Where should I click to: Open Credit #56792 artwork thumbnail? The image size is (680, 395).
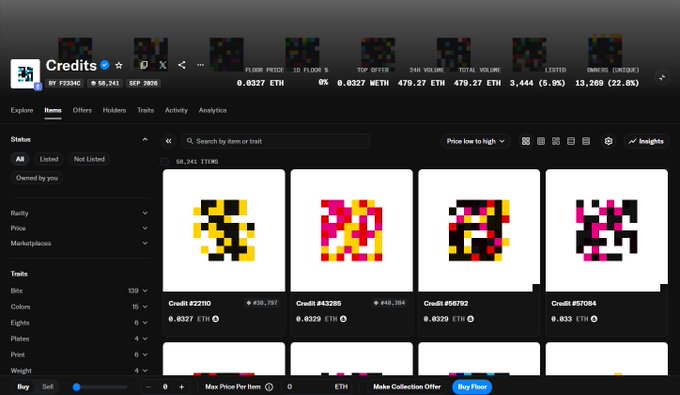[479, 230]
